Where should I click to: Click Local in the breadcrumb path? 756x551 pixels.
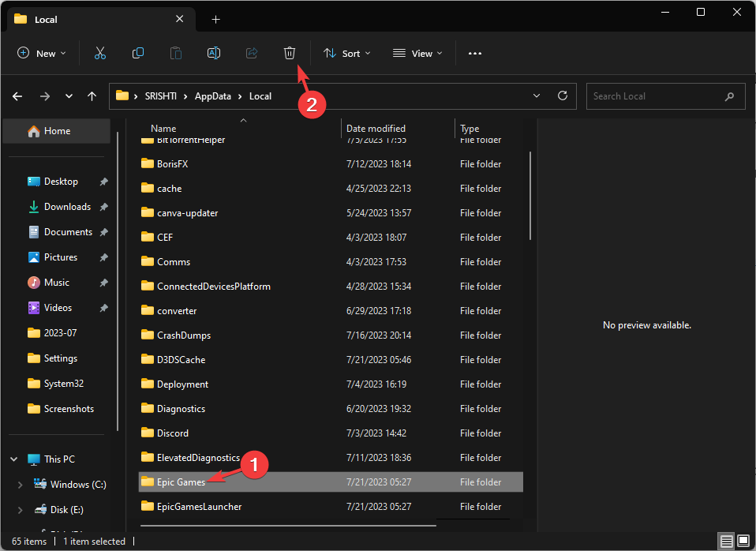[260, 96]
